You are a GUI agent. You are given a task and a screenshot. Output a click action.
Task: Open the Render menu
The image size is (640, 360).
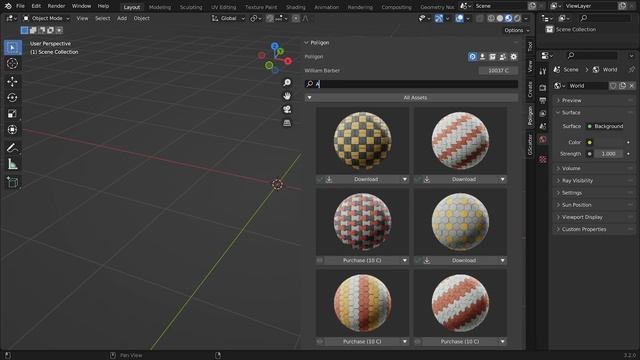(56, 6)
